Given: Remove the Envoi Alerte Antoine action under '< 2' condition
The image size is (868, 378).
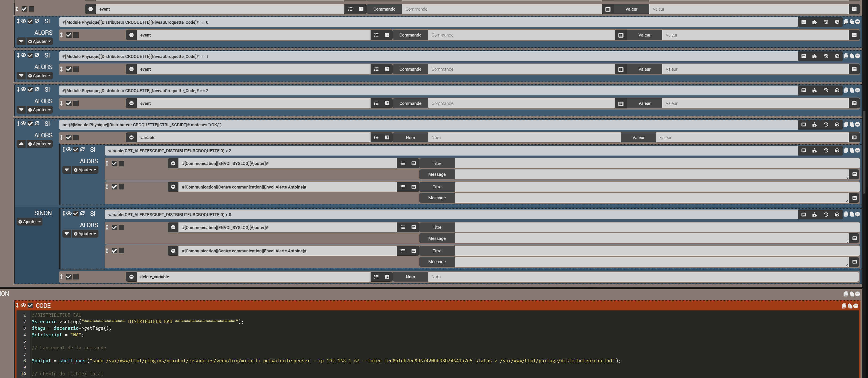Looking at the screenshot, I should click(173, 187).
